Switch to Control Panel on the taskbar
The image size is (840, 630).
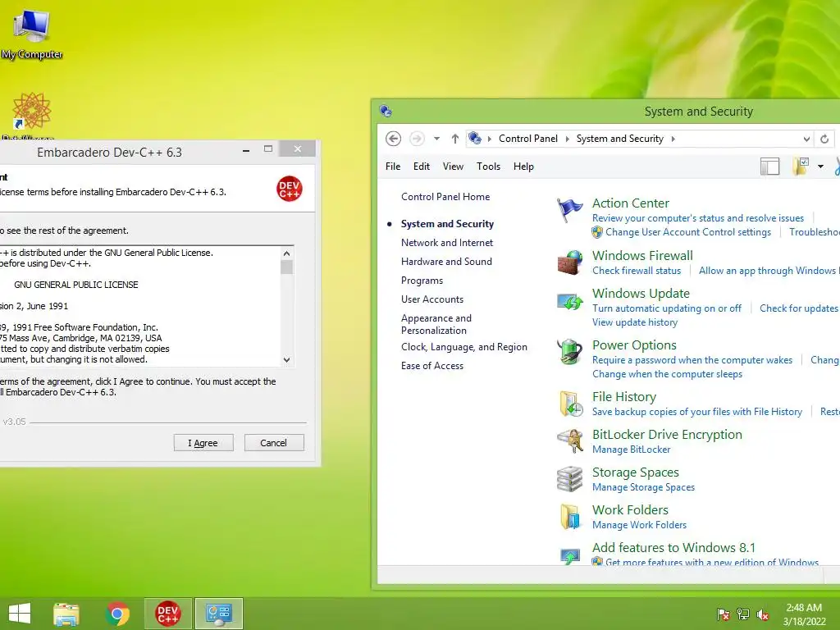click(x=218, y=614)
